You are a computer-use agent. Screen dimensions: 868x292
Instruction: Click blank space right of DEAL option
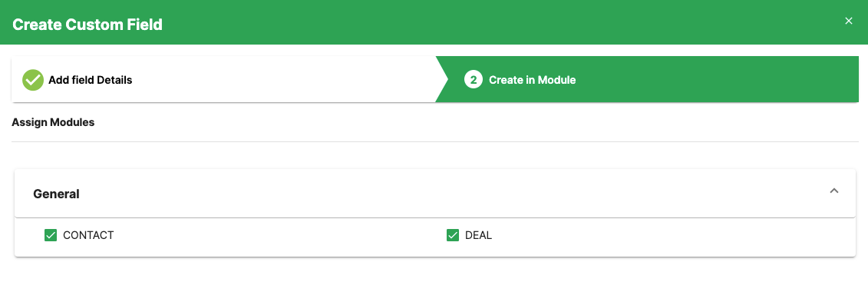(x=665, y=235)
